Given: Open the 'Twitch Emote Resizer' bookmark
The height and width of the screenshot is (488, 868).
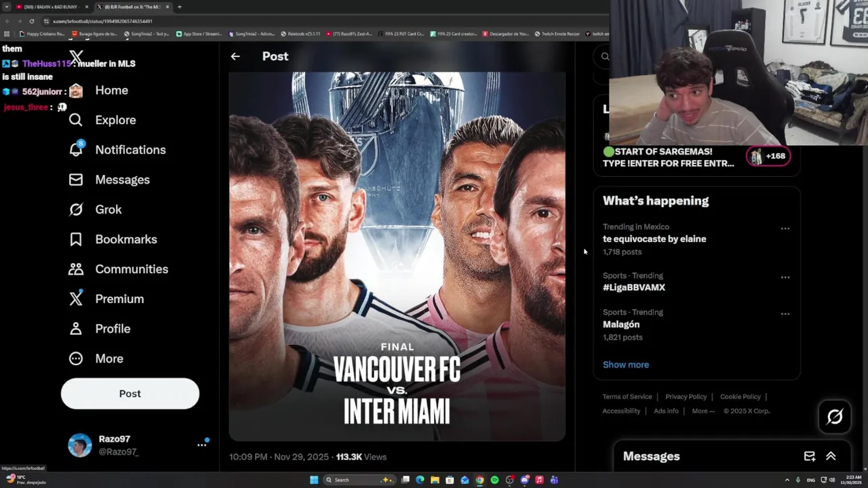Looking at the screenshot, I should pyautogui.click(x=557, y=33).
